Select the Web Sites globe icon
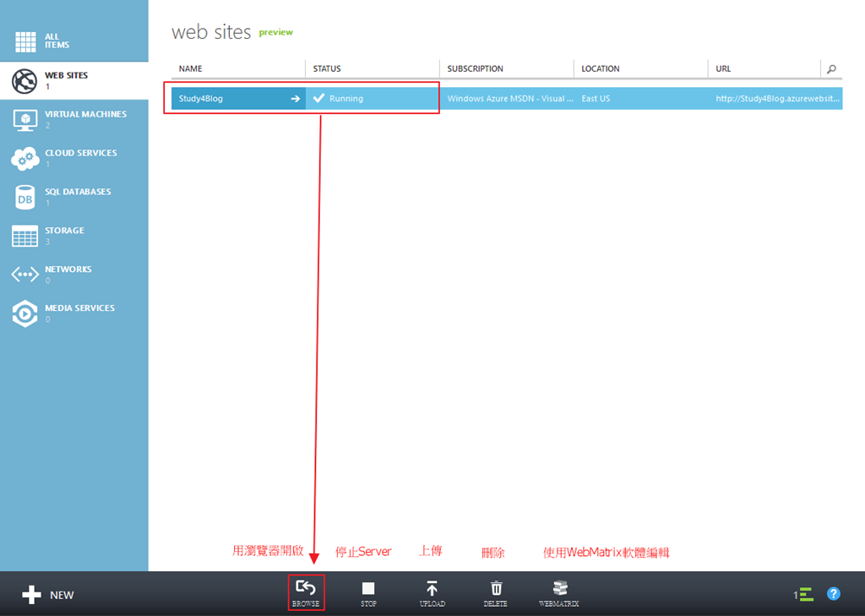Image resolution: width=865 pixels, height=616 pixels. (x=24, y=81)
